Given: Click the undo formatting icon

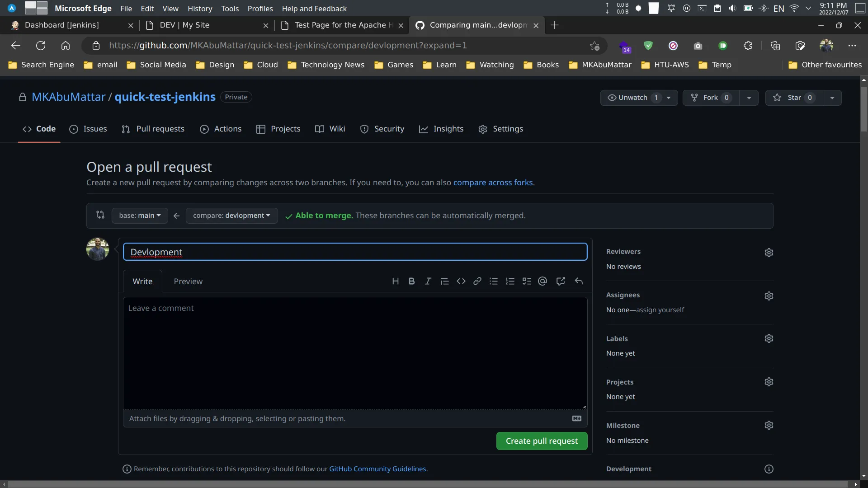Looking at the screenshot, I should pos(578,281).
